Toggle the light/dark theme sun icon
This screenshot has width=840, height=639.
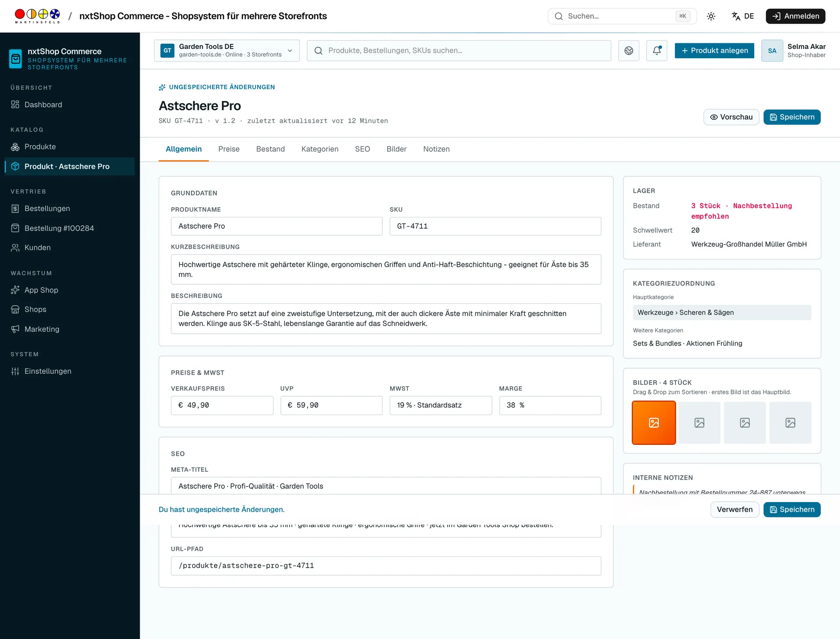click(x=711, y=16)
